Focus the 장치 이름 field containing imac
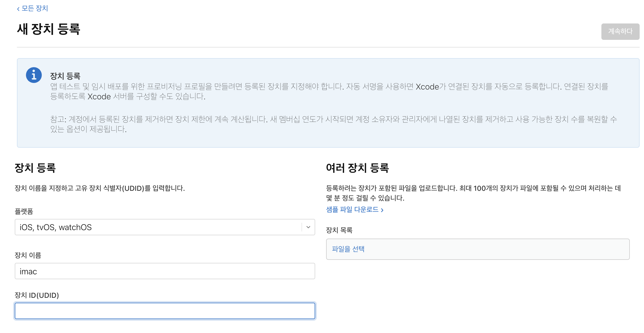 pos(165,271)
